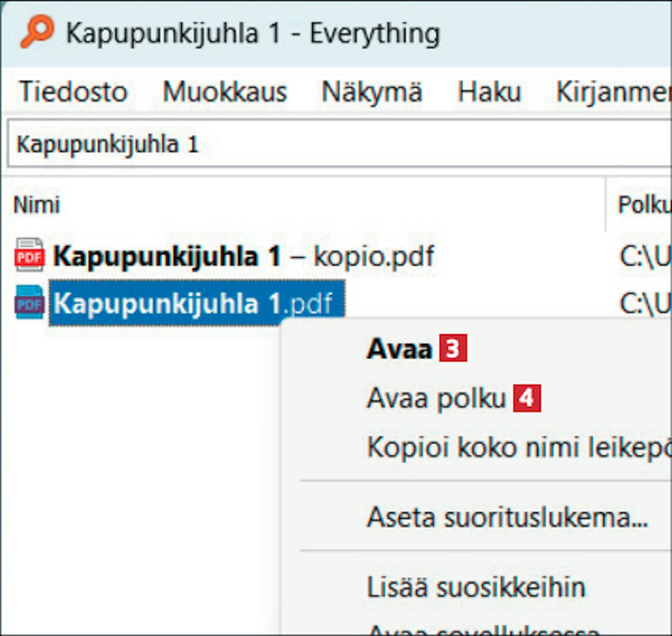The image size is (672, 636).
Task: Select Kopioi koko nimi leikepöydälle
Action: point(517,447)
